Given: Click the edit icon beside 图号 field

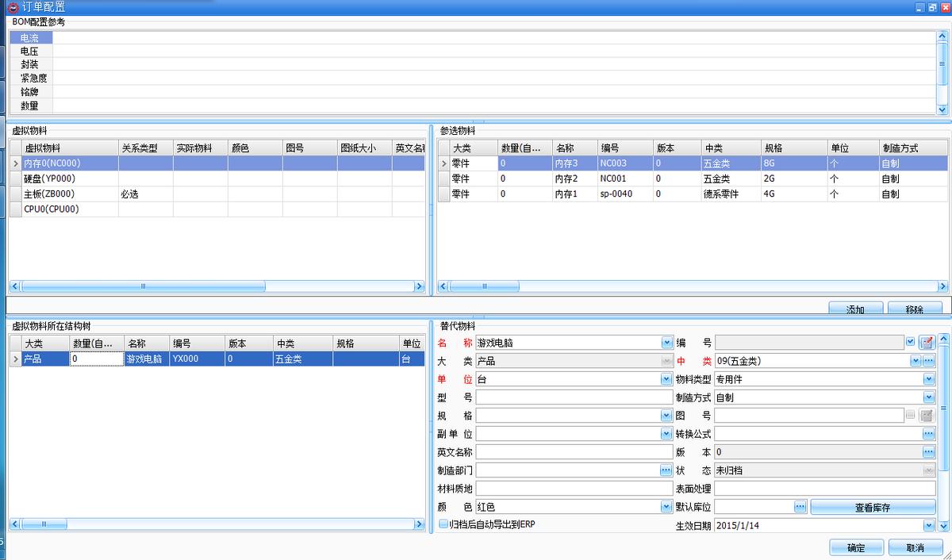Looking at the screenshot, I should click(926, 416).
